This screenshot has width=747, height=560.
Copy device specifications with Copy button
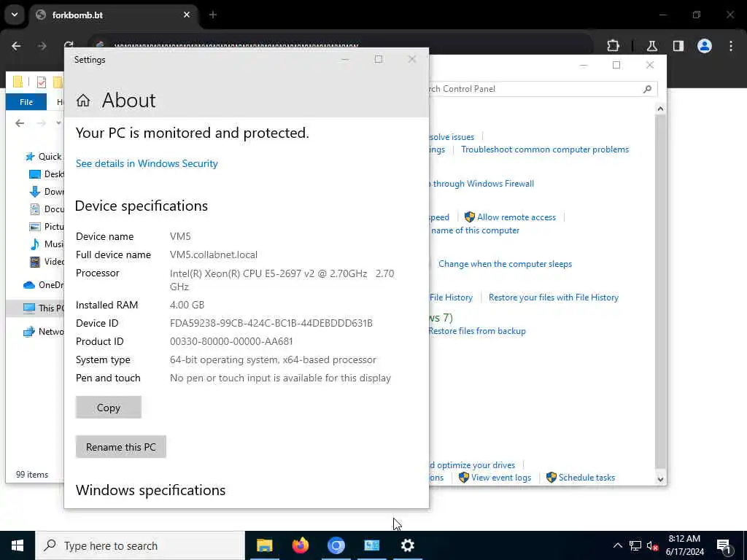109,408
